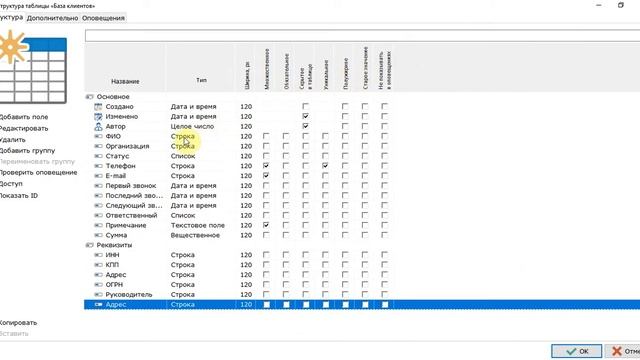This screenshot has width=640, height=360.
Task: Toggle Множественное checkbox for Телефон
Action: (x=266, y=166)
